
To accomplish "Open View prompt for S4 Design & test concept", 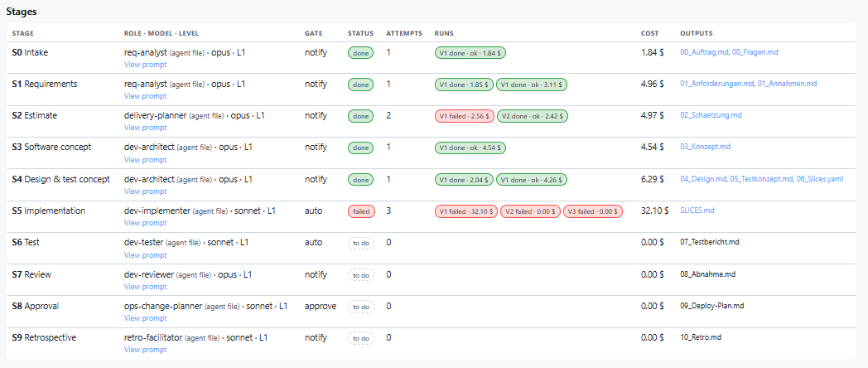I will (x=145, y=191).
